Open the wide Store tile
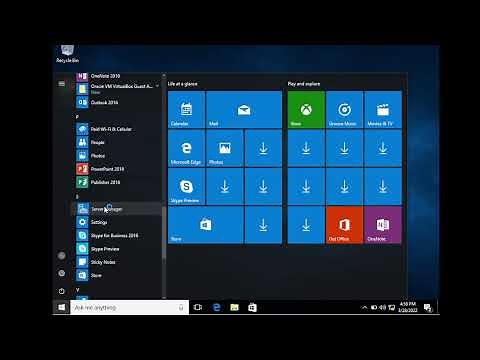The width and height of the screenshot is (480, 360). coord(206,225)
